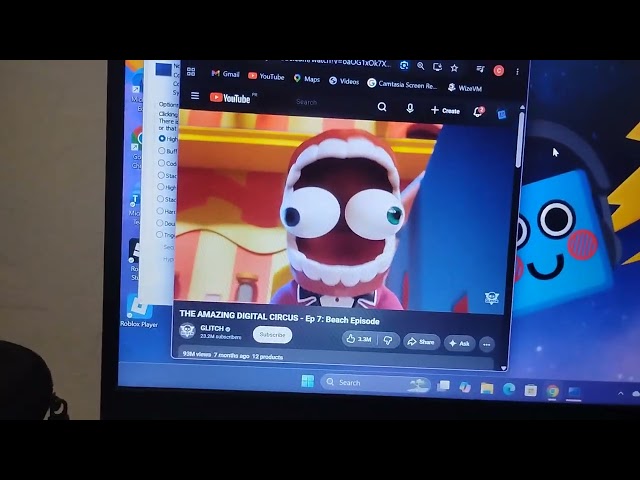Click the Google Lens icon in address bar
The height and width of the screenshot is (480, 640).
coord(404,65)
